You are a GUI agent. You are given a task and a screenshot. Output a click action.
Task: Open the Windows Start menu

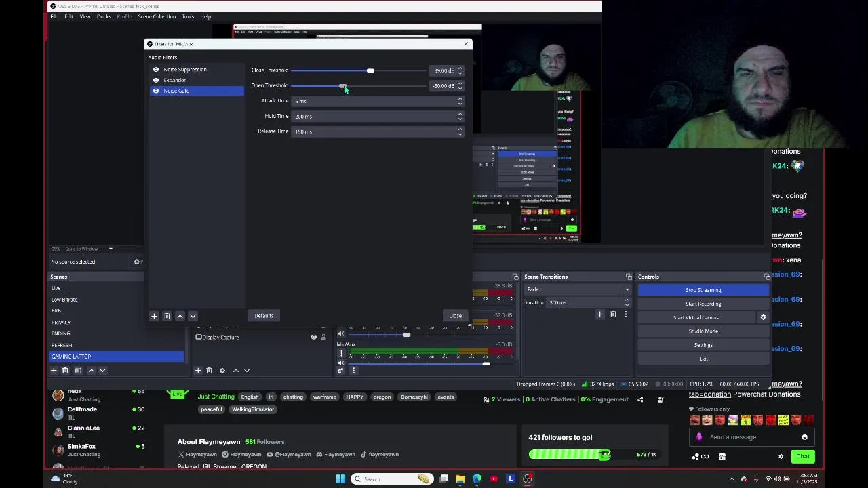point(340,479)
